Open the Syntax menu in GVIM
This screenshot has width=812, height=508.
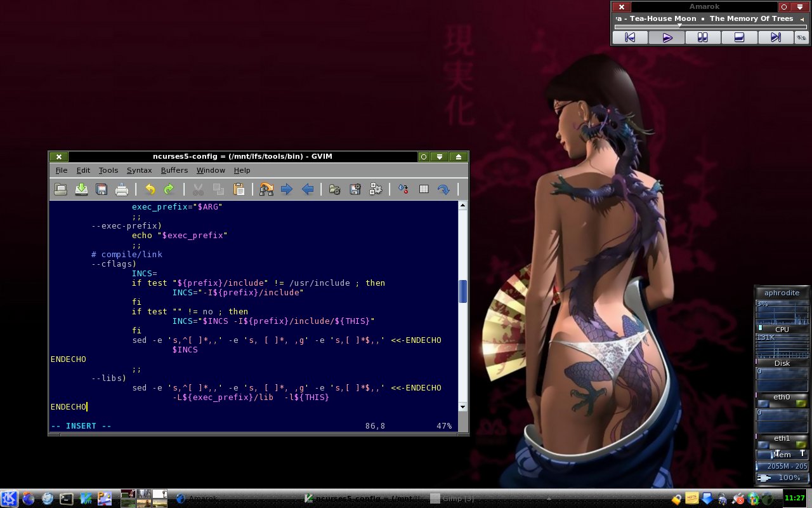(x=139, y=170)
